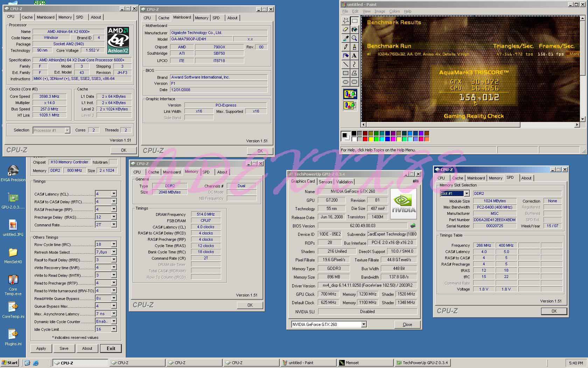588x368 pixels.
Task: Open the Validation tab in GPU-Z
Action: coord(344,182)
